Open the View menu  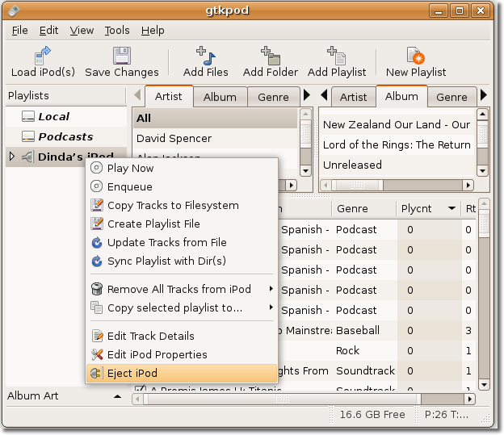click(x=82, y=30)
